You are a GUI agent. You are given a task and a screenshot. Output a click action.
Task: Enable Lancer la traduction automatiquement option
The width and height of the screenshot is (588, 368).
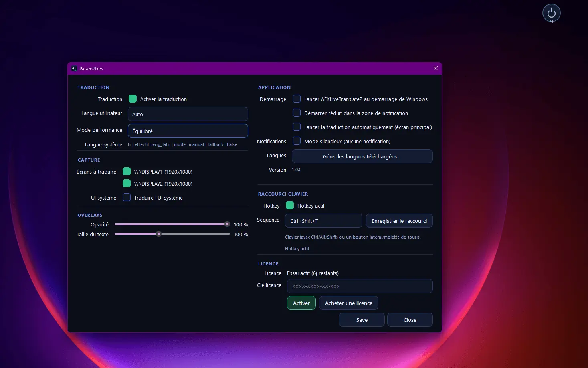[x=297, y=127]
